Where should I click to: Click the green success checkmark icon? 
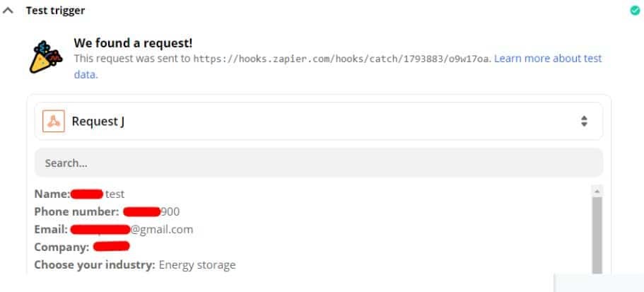point(635,11)
